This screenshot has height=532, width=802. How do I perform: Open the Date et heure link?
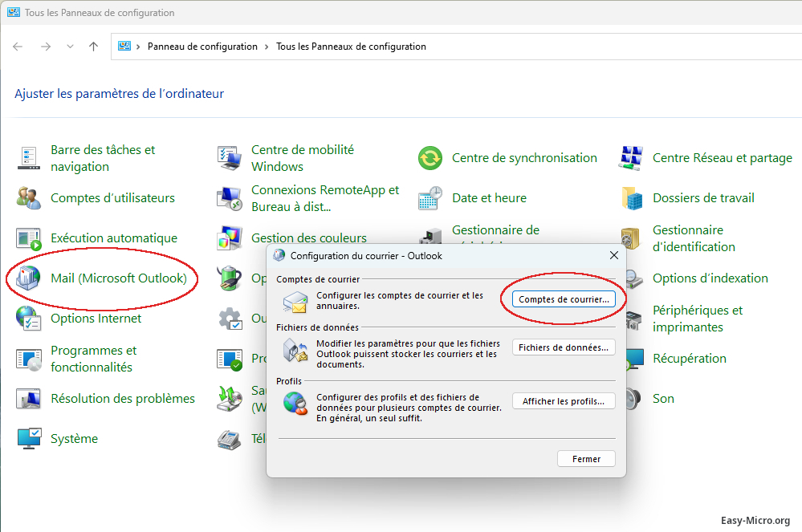click(x=489, y=198)
